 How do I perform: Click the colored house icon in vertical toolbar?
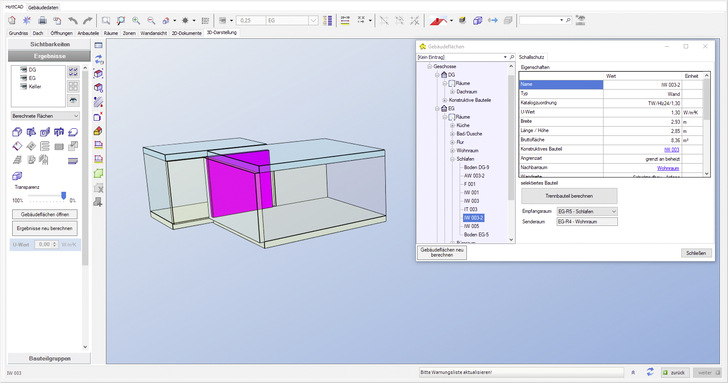(x=98, y=131)
